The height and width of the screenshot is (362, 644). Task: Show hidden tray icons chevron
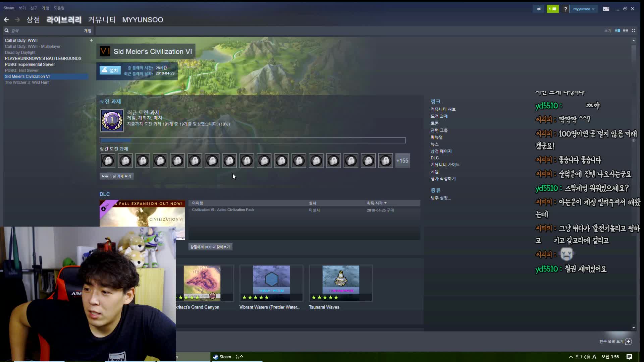571,357
